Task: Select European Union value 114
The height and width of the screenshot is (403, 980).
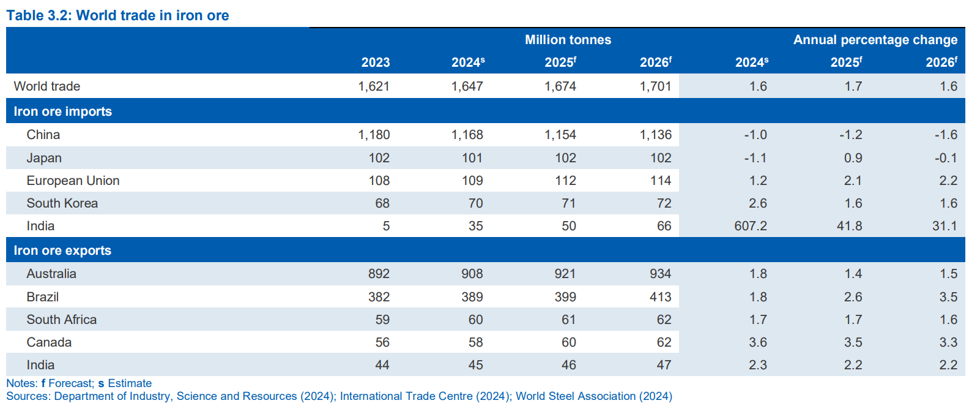Action: (x=661, y=181)
